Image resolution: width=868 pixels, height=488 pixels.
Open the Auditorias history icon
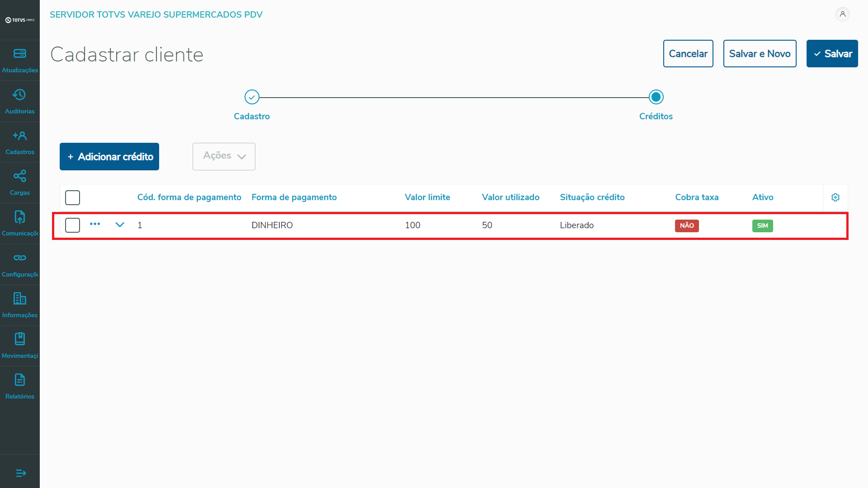[19, 95]
